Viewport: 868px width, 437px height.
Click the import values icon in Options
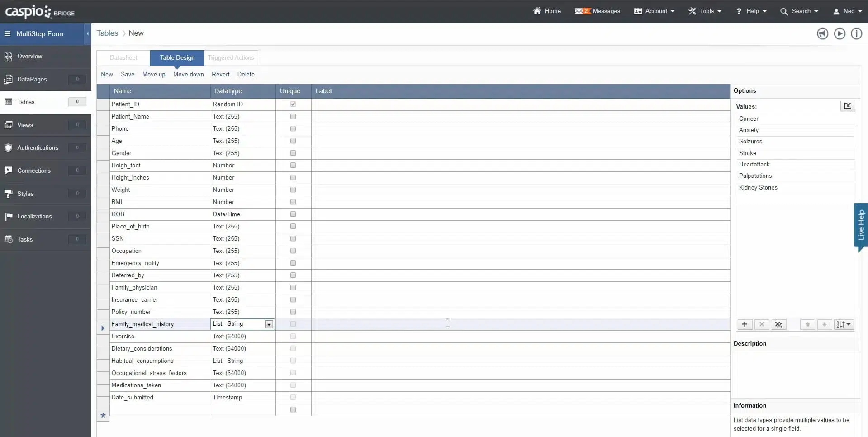847,106
